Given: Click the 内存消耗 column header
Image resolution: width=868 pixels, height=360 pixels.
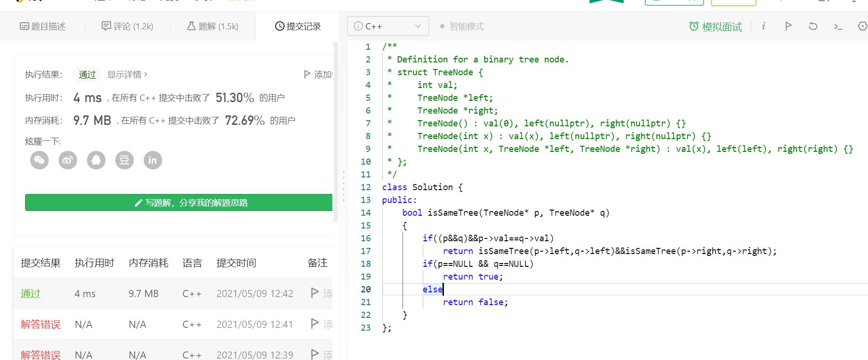Looking at the screenshot, I should [x=148, y=263].
